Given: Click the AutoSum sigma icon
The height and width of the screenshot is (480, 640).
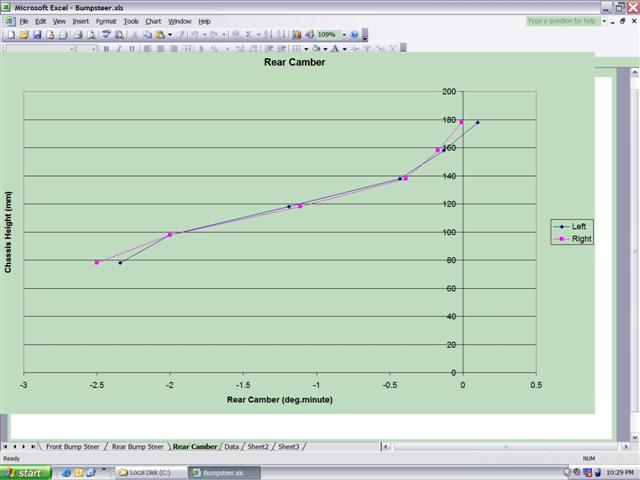Looking at the screenshot, I should (249, 35).
